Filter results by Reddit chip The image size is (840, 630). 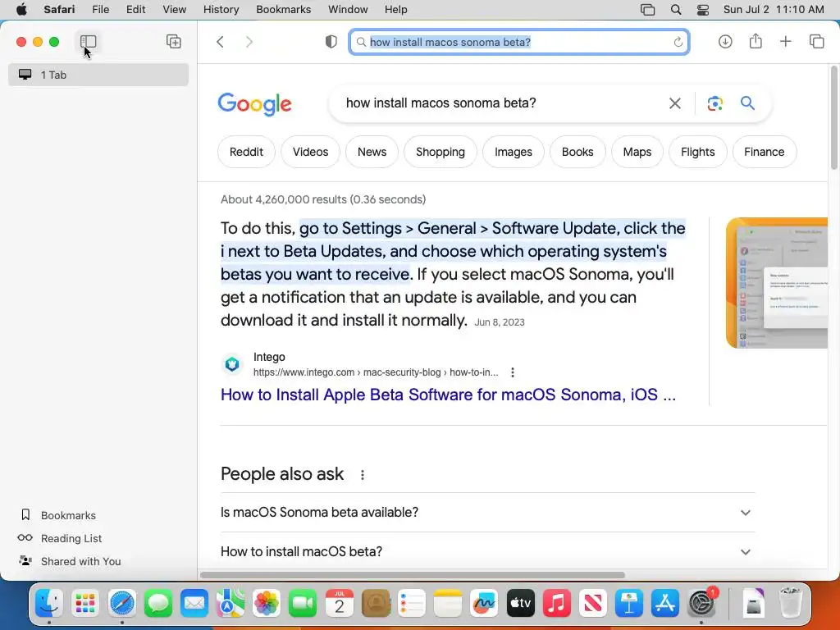[246, 152]
